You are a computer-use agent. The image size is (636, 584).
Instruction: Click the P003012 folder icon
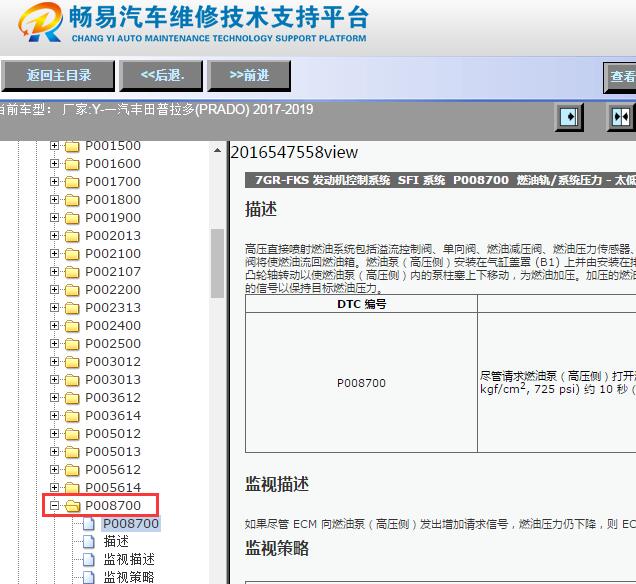point(72,362)
